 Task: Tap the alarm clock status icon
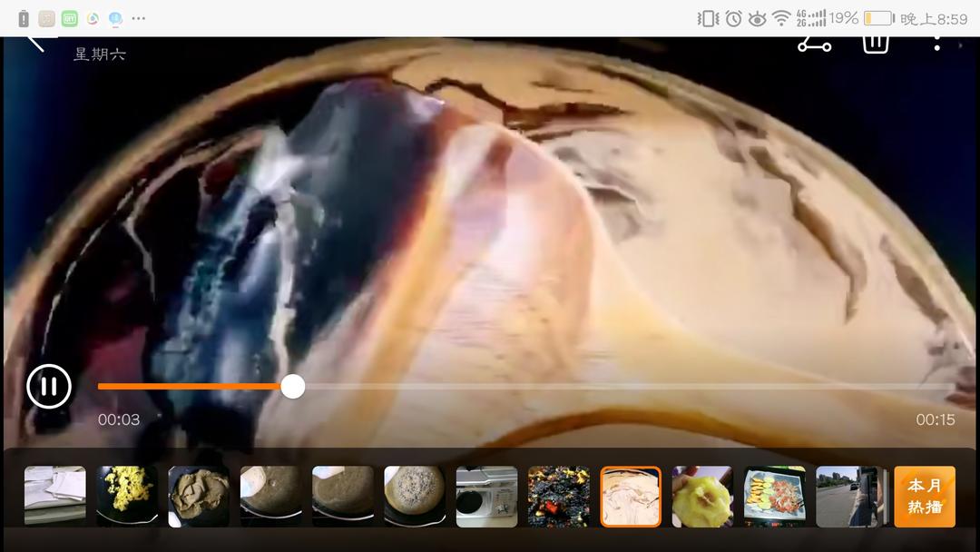coord(733,18)
